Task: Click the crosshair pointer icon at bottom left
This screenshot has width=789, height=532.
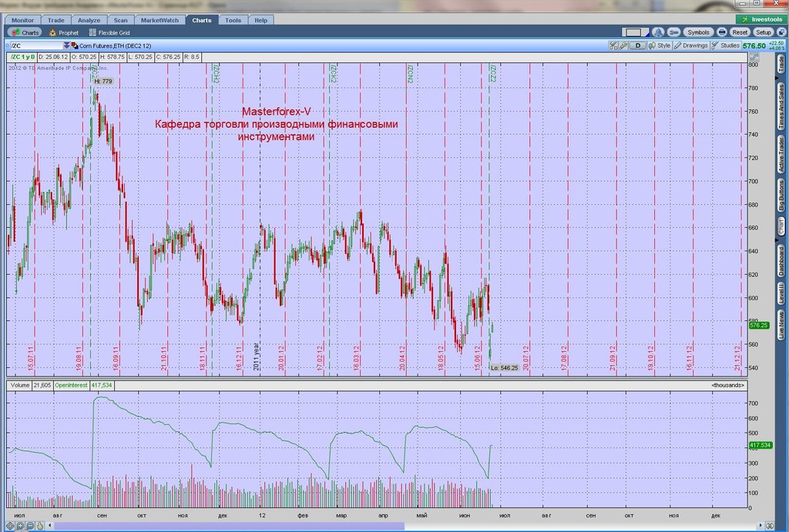Action: pyautogui.click(x=10, y=526)
